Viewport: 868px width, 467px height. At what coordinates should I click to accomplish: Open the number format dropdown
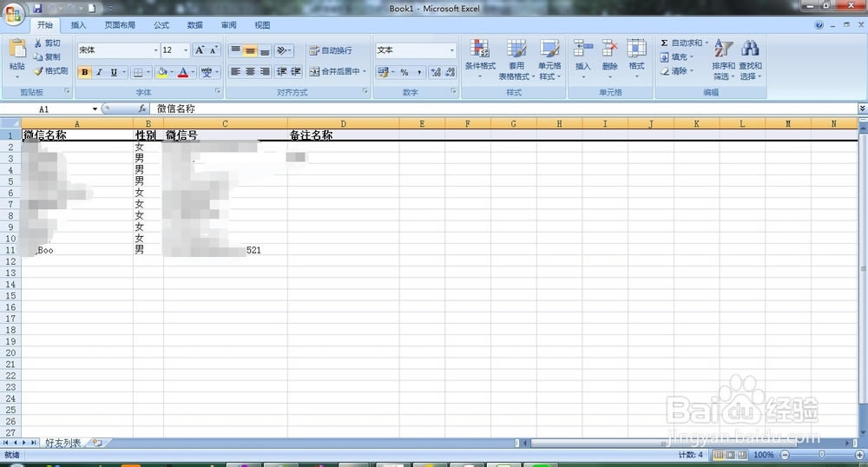click(x=451, y=50)
